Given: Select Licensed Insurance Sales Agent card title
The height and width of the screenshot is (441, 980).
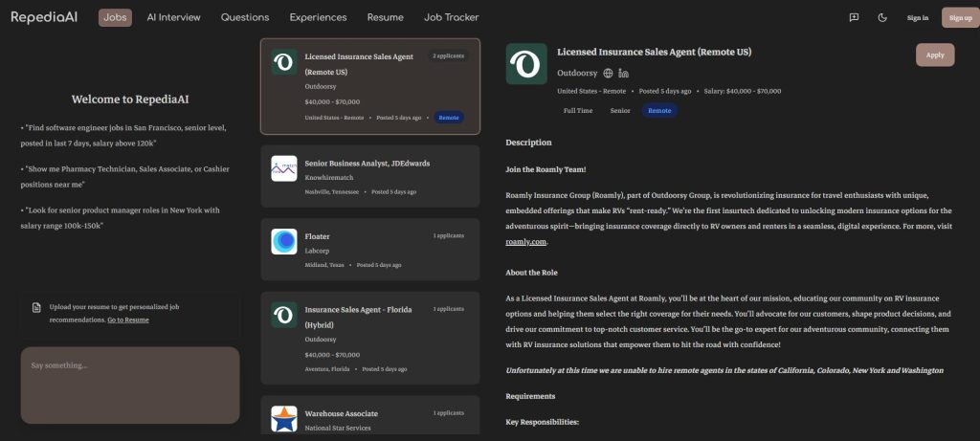Looking at the screenshot, I should [x=359, y=64].
